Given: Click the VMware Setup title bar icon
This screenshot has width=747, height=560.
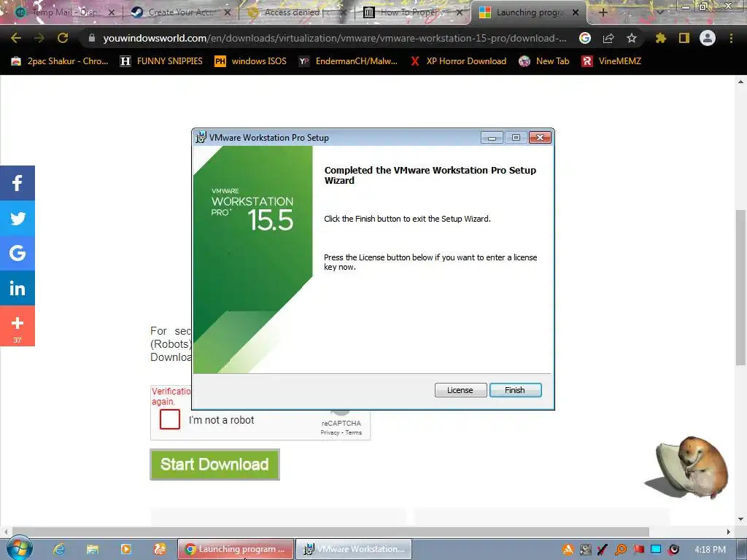Looking at the screenshot, I should [201, 138].
